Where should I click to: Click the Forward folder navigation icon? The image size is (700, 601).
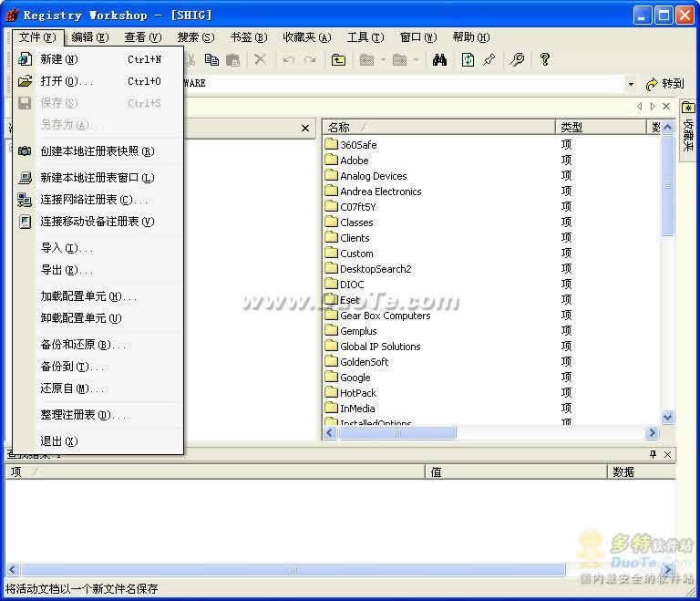pos(399,59)
